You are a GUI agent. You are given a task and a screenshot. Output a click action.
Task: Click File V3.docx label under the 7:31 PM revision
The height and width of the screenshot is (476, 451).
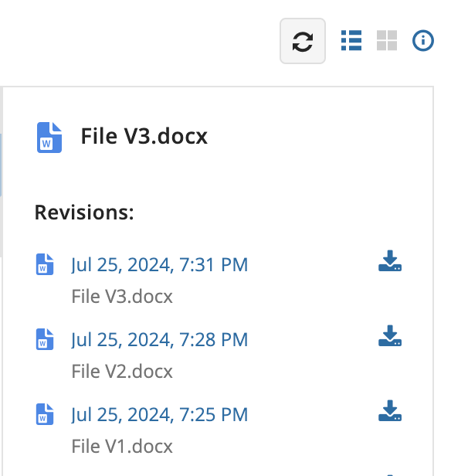tap(122, 296)
